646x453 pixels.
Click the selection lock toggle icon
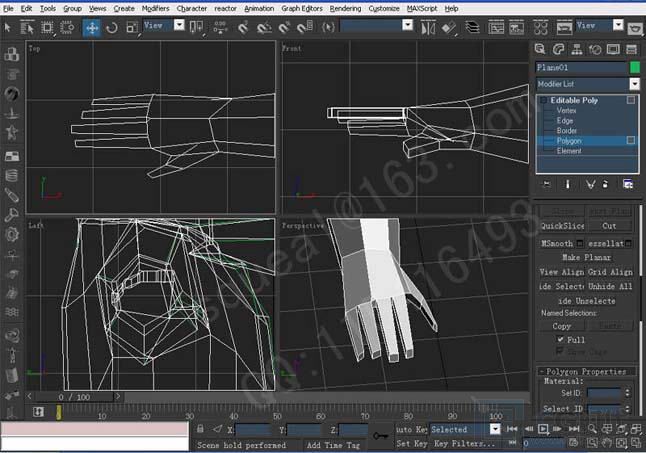[200, 429]
